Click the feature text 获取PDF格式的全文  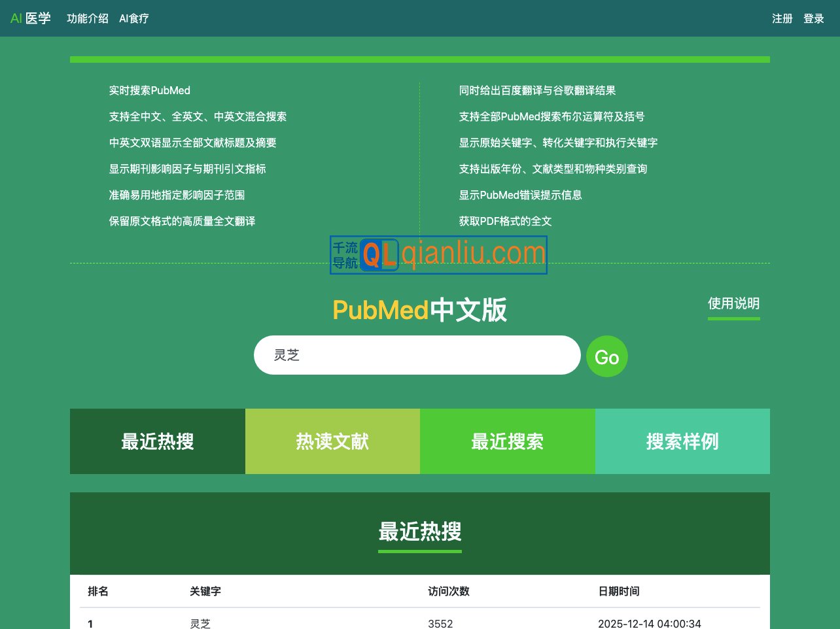[x=506, y=221]
